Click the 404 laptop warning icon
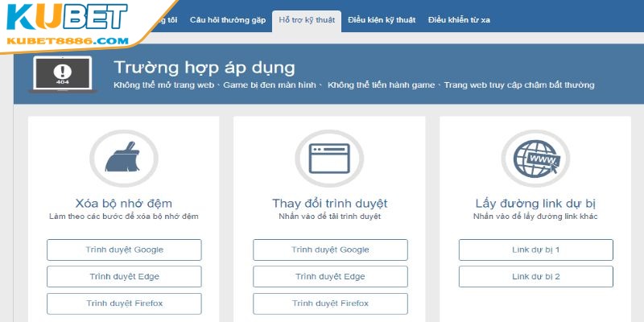Image resolution: width=644 pixels, height=322 pixels. tap(64, 74)
